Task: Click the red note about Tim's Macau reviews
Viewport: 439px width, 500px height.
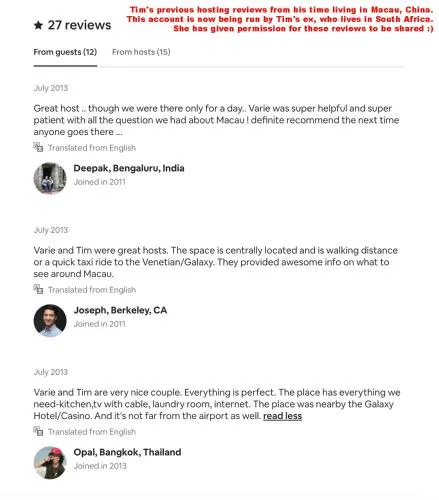Action: click(x=280, y=19)
